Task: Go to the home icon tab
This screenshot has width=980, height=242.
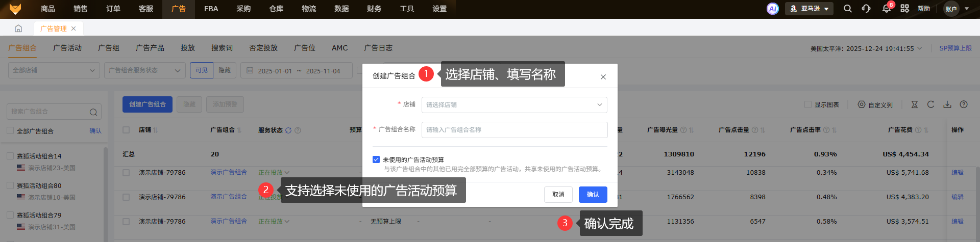Action: click(18, 29)
